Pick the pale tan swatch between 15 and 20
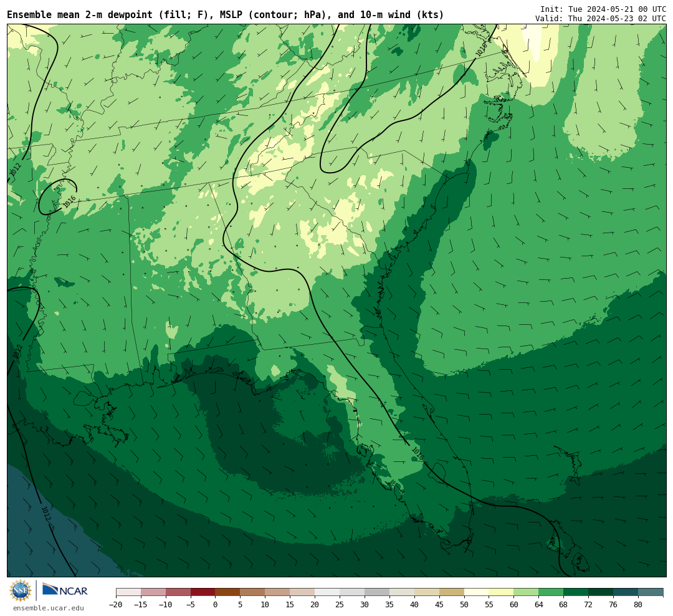The height and width of the screenshot is (616, 673). pos(303,592)
